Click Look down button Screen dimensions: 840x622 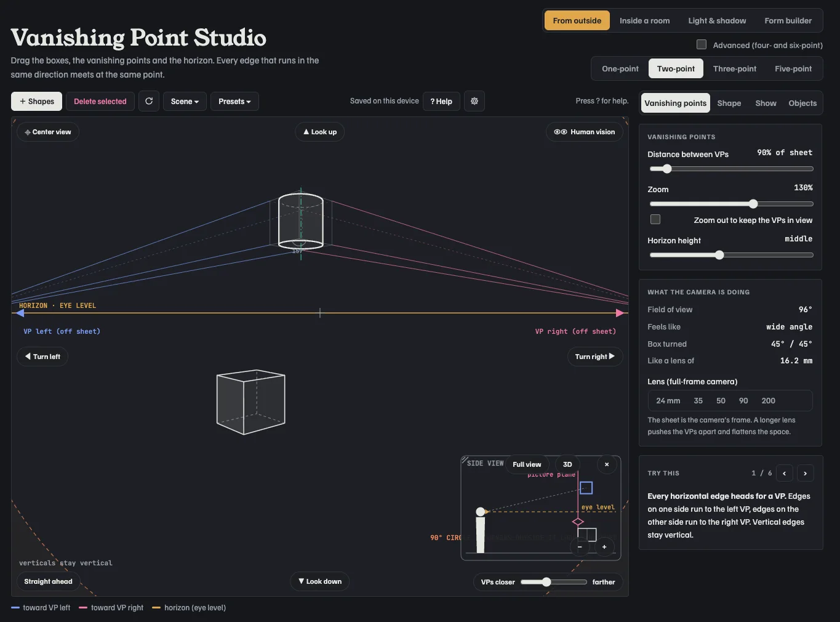[320, 581]
